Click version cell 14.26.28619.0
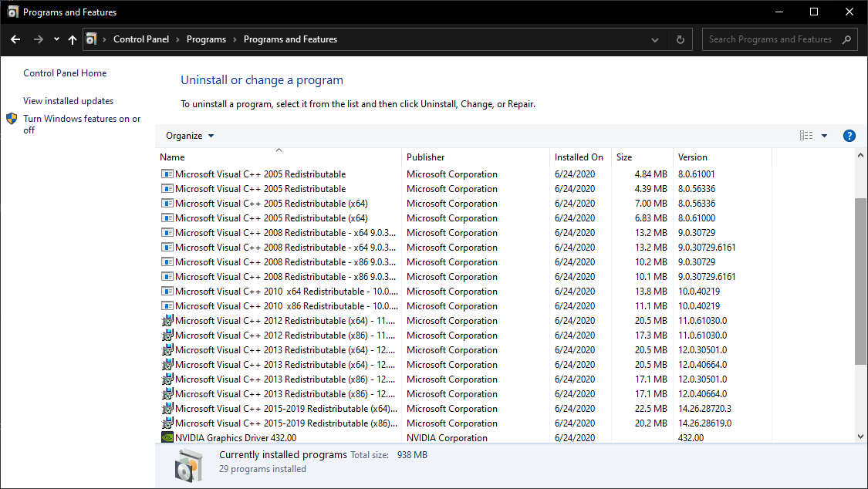Viewport: 868px width, 489px height. [704, 423]
